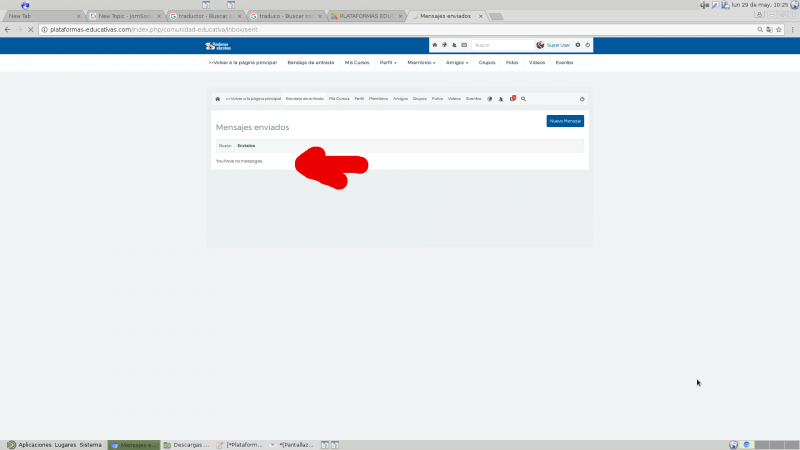The image size is (800, 450).
Task: Click the home icon in community toolbar
Action: point(217,99)
